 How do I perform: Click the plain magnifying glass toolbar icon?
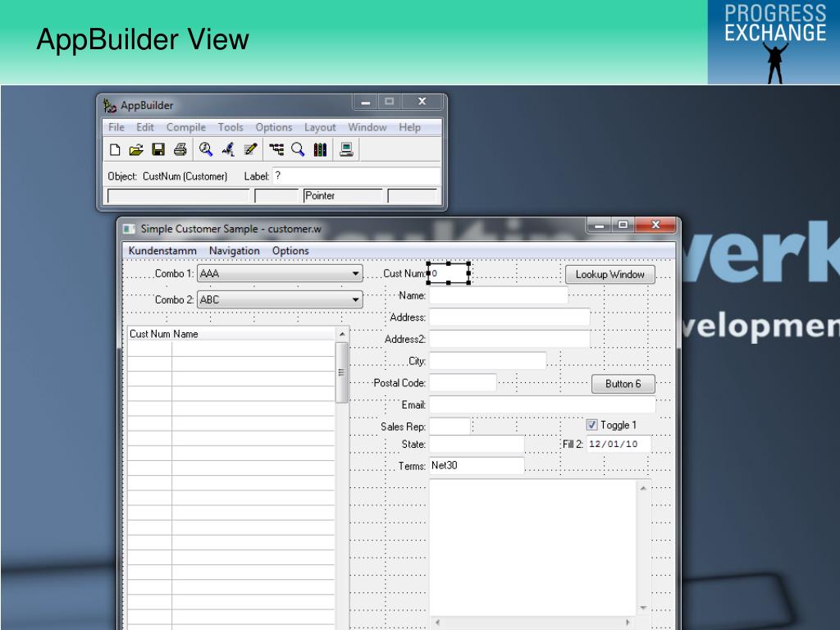(x=298, y=149)
